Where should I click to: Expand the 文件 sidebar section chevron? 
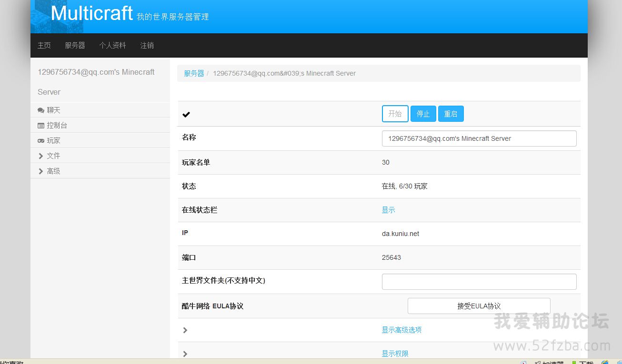pyautogui.click(x=40, y=156)
